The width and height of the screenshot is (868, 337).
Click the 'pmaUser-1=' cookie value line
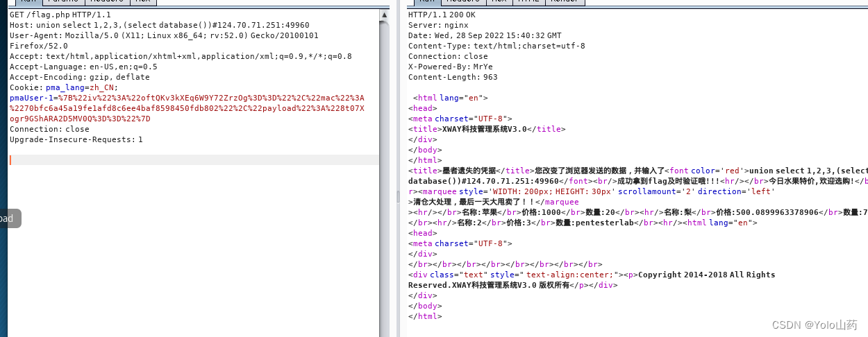pos(187,98)
